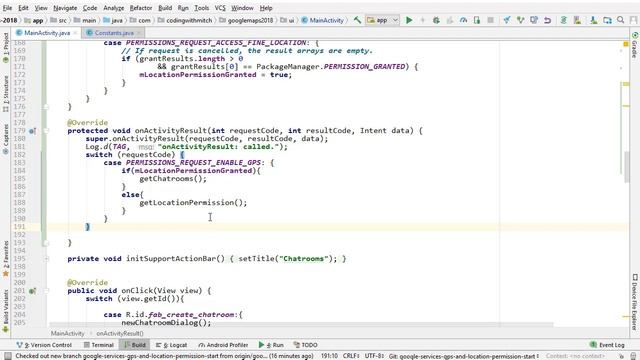This screenshot has height=360, width=640.
Task: Open the SDK Manager download icon
Action: click(593, 20)
